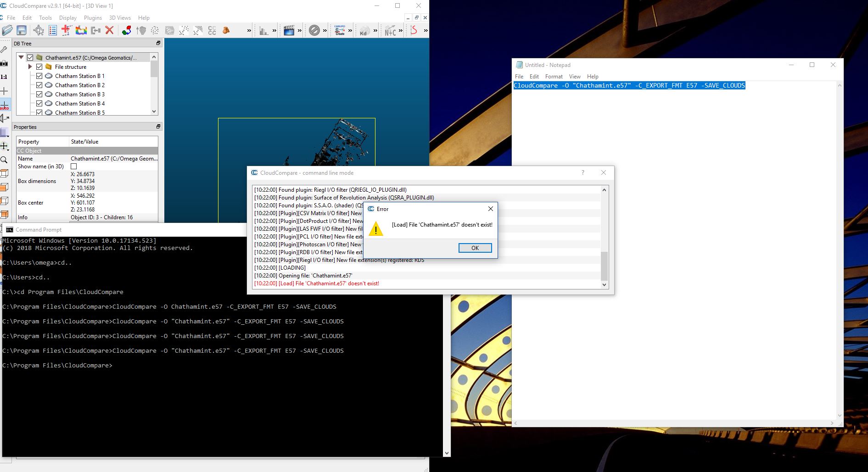This screenshot has height=472, width=868.
Task: Expand overflow chevron beside the CANUPO icon
Action: click(x=350, y=31)
